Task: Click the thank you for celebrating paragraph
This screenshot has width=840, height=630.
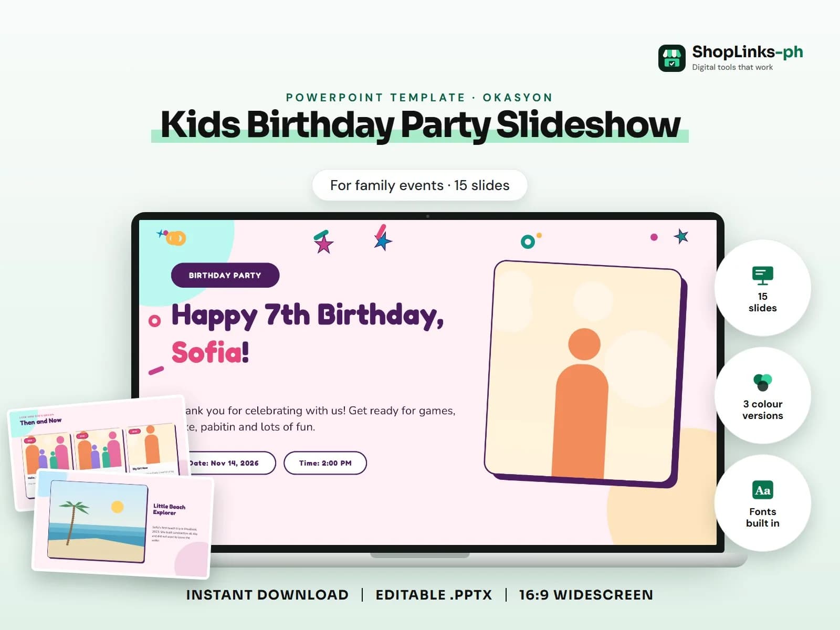Action: click(320, 418)
